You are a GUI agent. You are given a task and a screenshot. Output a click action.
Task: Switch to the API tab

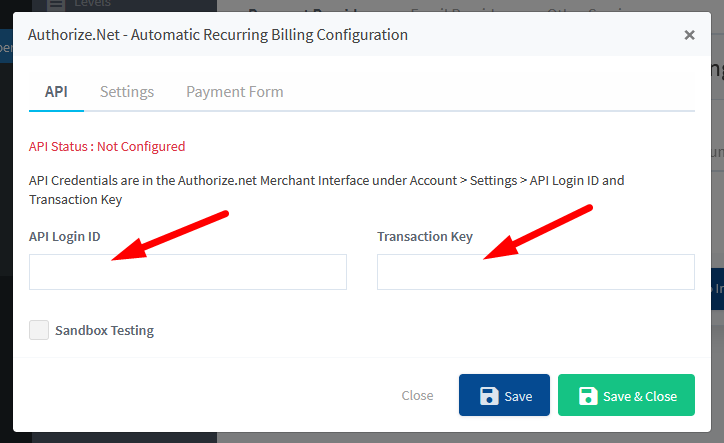pos(56,91)
